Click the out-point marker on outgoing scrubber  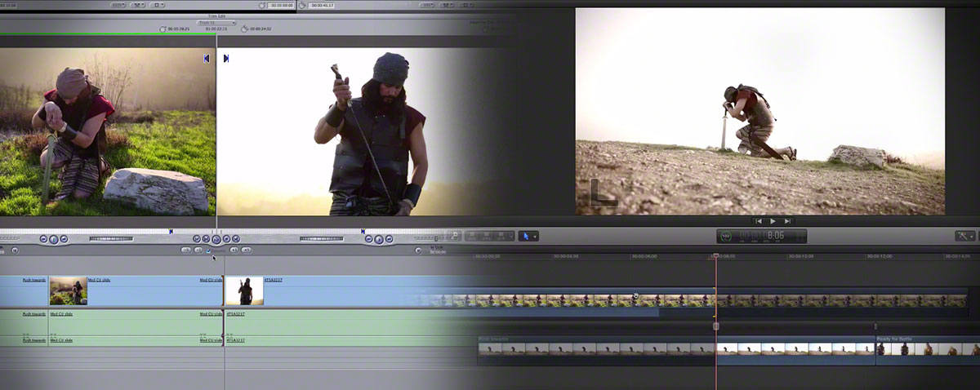[x=171, y=231]
